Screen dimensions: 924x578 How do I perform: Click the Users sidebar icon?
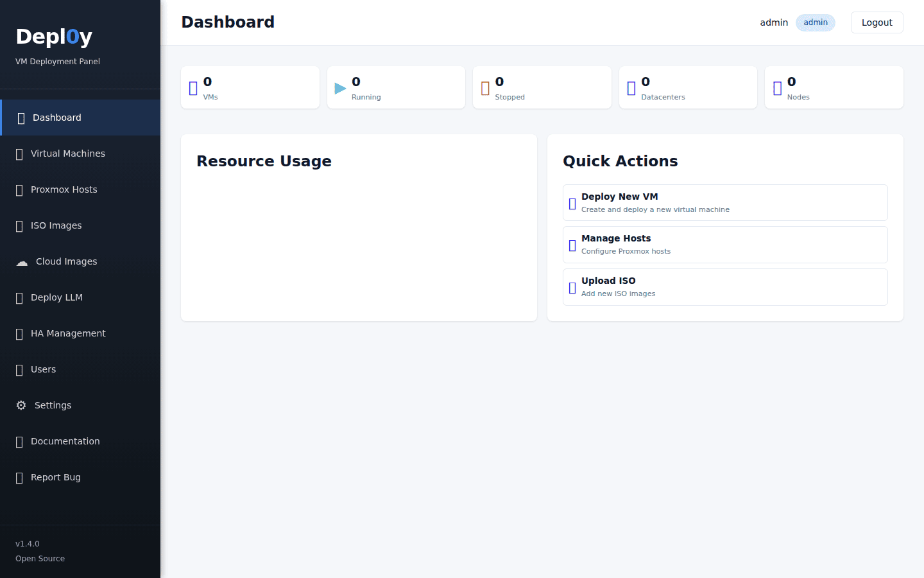[x=18, y=369]
